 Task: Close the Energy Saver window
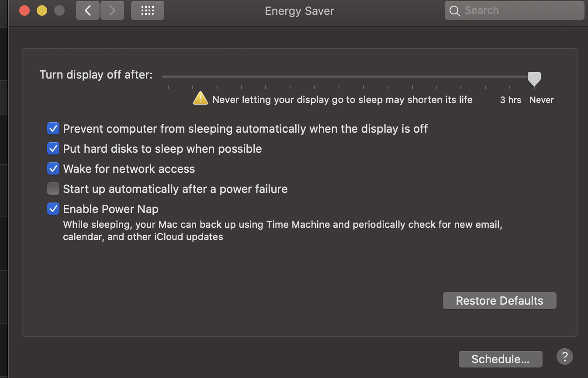tap(24, 10)
